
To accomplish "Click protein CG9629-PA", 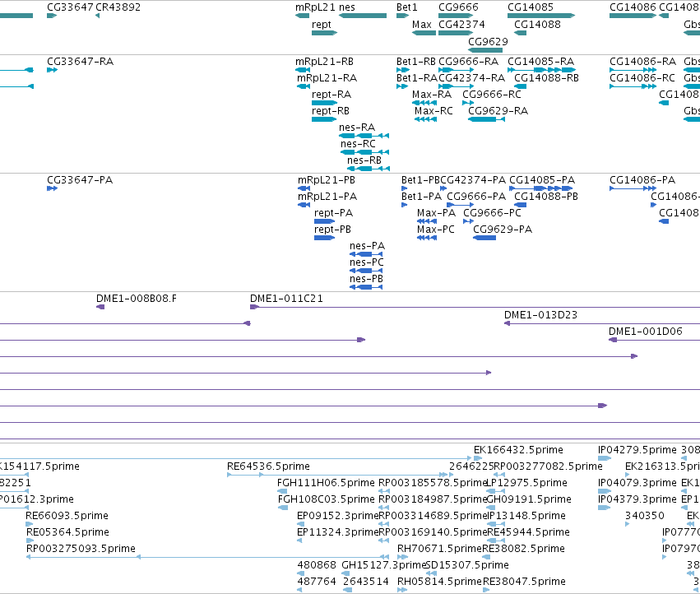I will click(503, 230).
